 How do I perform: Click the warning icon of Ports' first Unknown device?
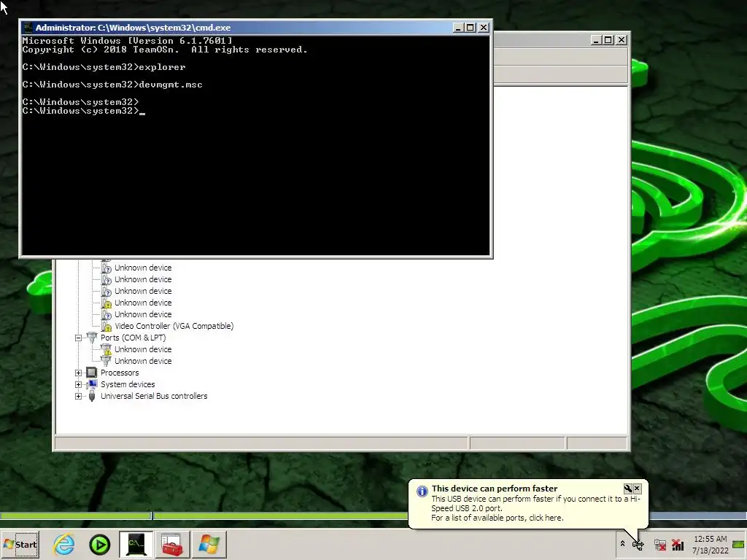107,349
